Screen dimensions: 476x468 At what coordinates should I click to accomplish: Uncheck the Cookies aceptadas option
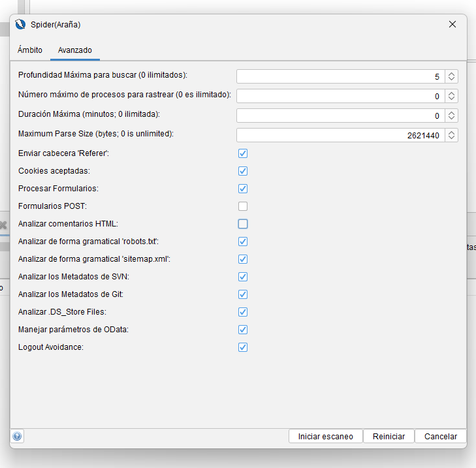point(243,171)
